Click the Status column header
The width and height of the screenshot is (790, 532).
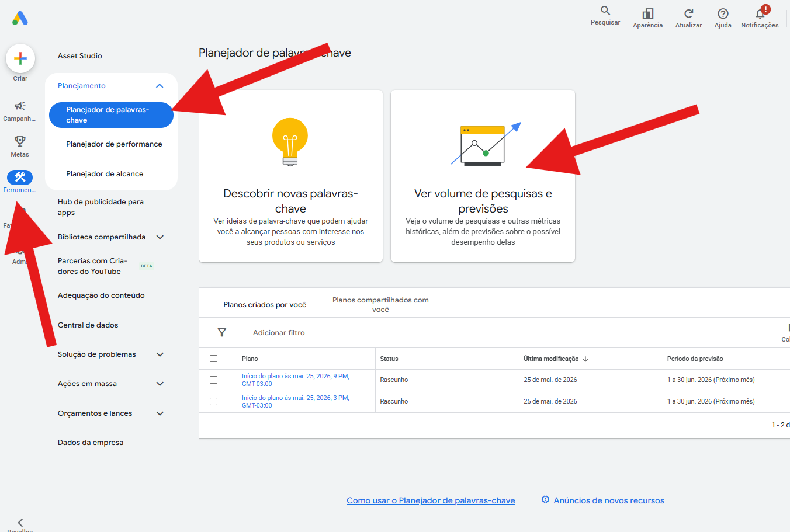[389, 359]
